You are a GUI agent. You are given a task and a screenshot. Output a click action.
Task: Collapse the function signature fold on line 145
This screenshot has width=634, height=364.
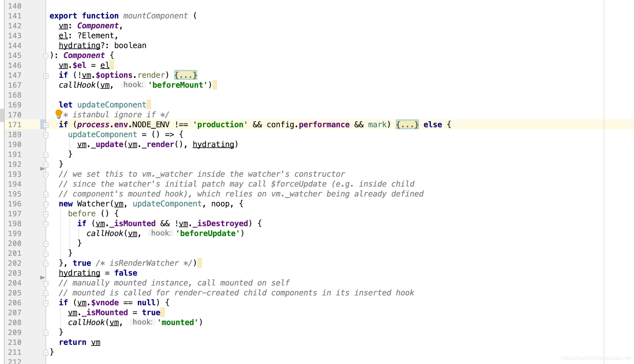46,56
